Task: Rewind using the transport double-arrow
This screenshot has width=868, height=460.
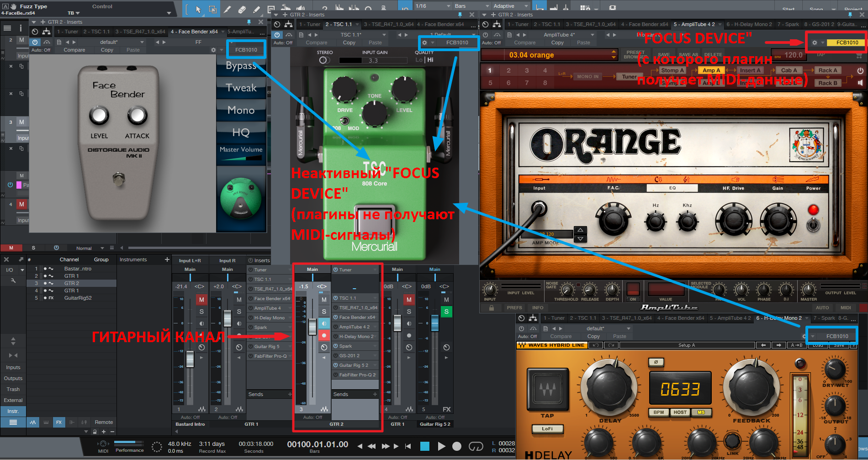Action: (x=372, y=446)
